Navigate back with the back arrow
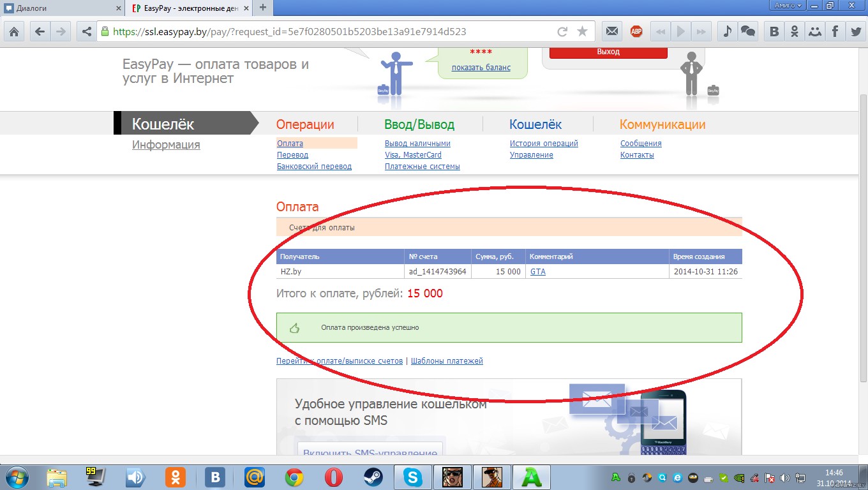This screenshot has width=868, height=490. pyautogui.click(x=40, y=31)
